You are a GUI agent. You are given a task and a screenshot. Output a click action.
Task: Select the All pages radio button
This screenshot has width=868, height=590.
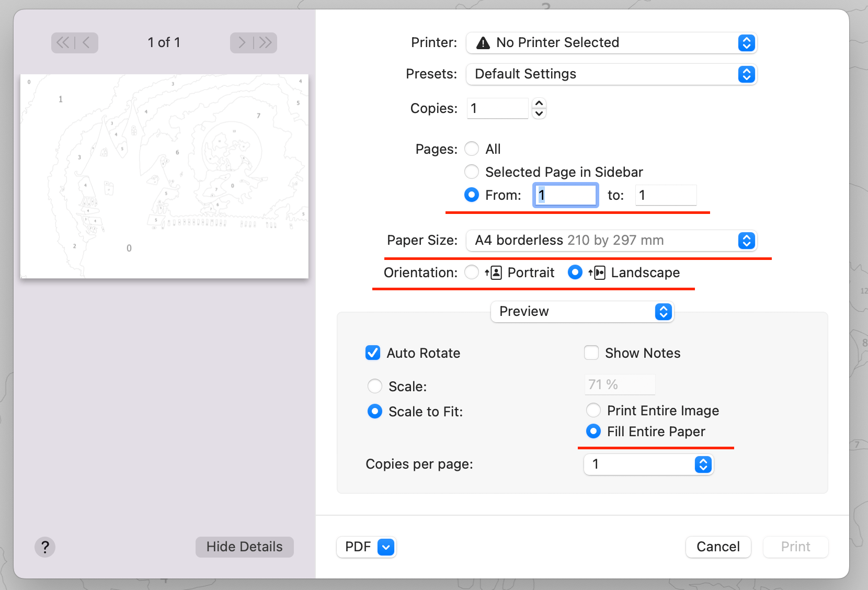tap(471, 149)
